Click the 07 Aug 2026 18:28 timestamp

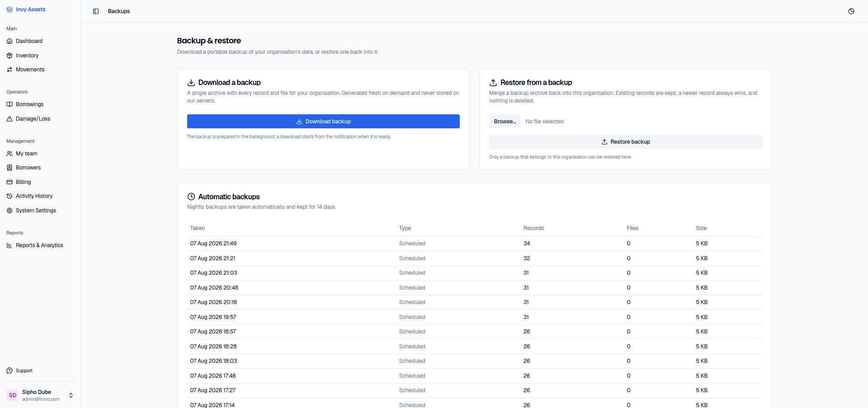213,347
